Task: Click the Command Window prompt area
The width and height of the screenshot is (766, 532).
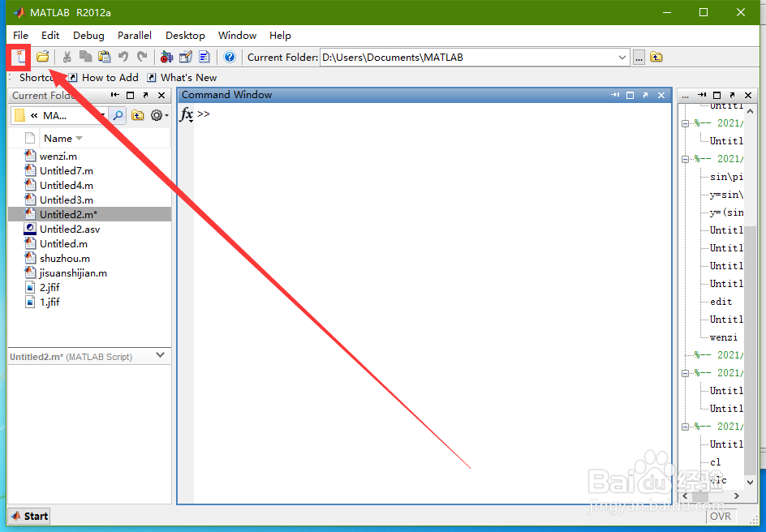Action: (x=432, y=302)
